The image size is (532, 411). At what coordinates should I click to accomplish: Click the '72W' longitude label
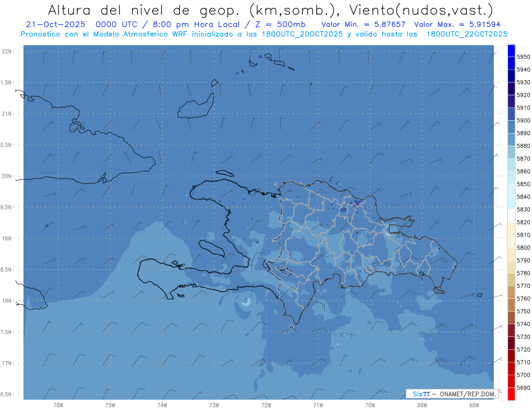pos(266,405)
